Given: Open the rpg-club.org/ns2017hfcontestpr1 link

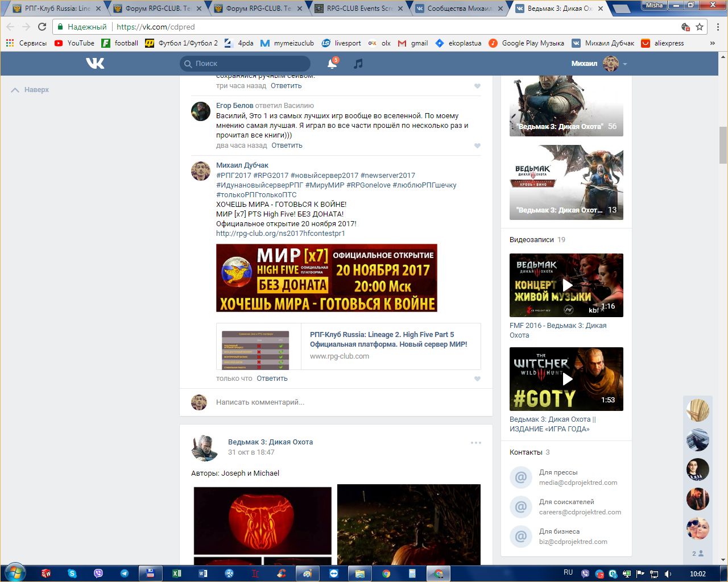Looking at the screenshot, I should pyautogui.click(x=280, y=234).
